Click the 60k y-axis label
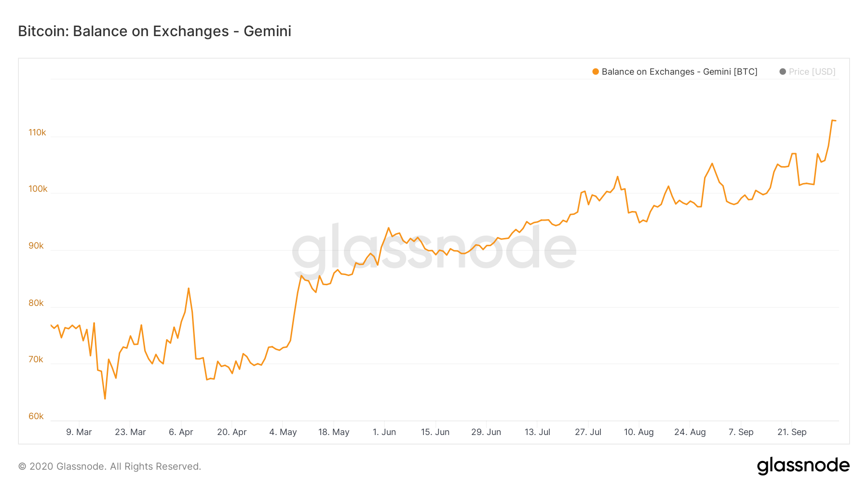The width and height of the screenshot is (868, 488). point(36,416)
